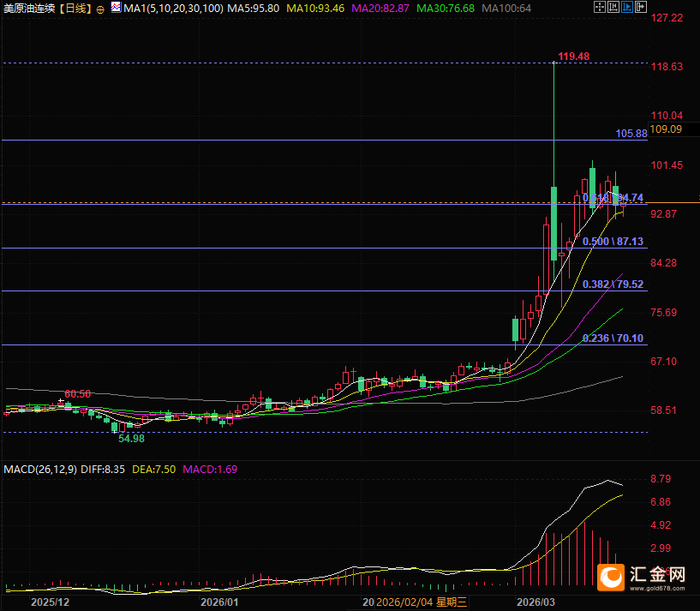Click the MA1(5,10,20,30,100) indicator label
The image size is (700, 611).
coord(173,9)
